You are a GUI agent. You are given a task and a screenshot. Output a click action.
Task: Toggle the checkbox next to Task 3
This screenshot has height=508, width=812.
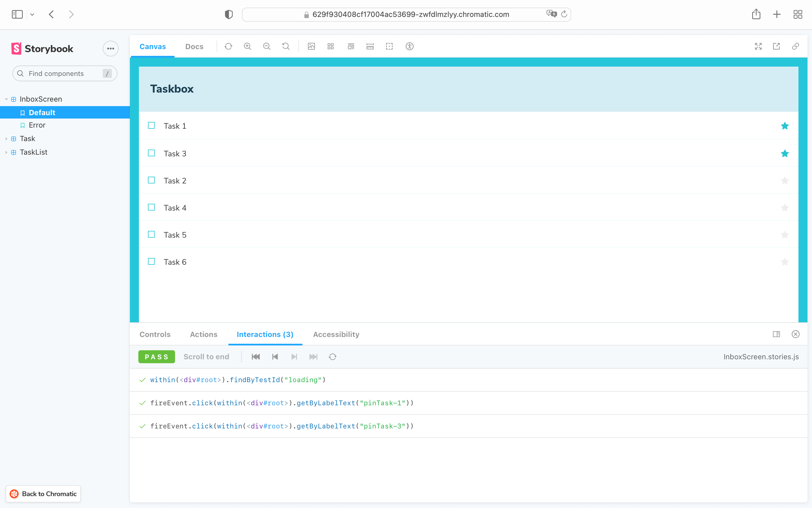point(152,153)
